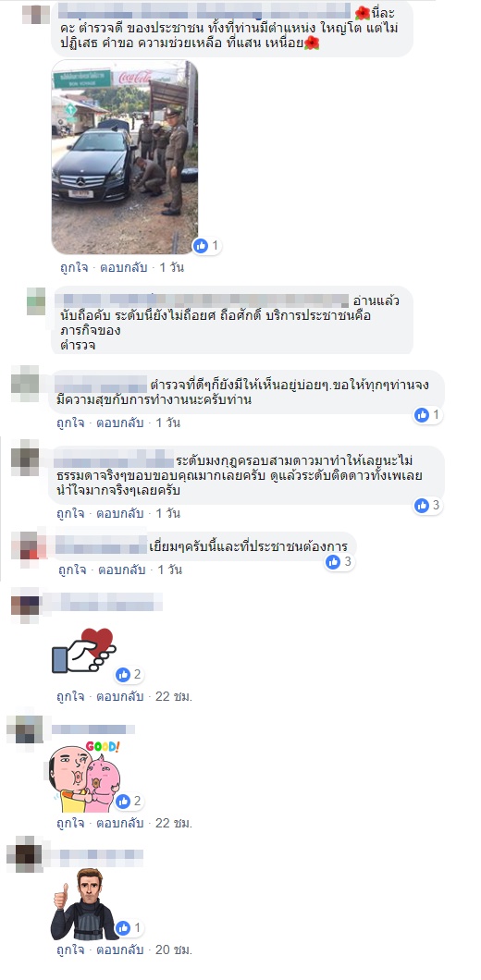This screenshot has width=481, height=980.
Task: Click the thumbs-up man sticker
Action: click(x=84, y=904)
